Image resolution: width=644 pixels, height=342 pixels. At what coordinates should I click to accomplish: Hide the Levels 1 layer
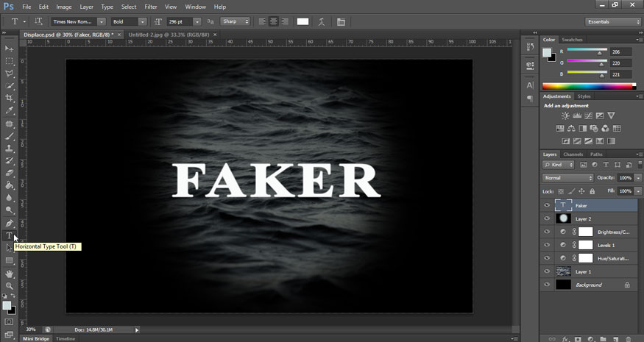point(547,245)
